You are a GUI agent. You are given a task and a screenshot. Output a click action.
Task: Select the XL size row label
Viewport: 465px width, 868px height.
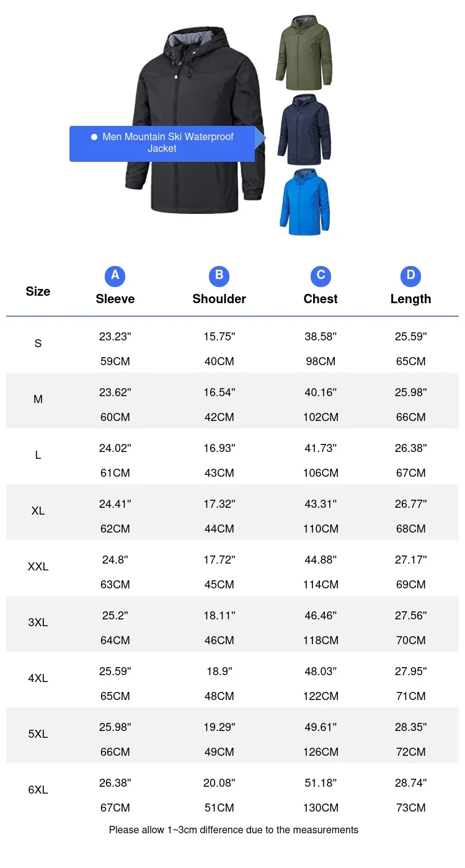(38, 511)
